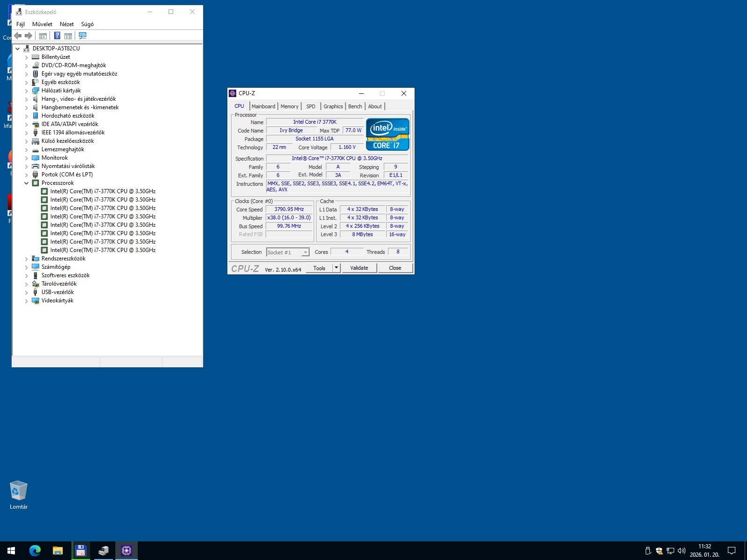Click the Close button in CPU-Z
The image size is (747, 560).
pos(395,268)
